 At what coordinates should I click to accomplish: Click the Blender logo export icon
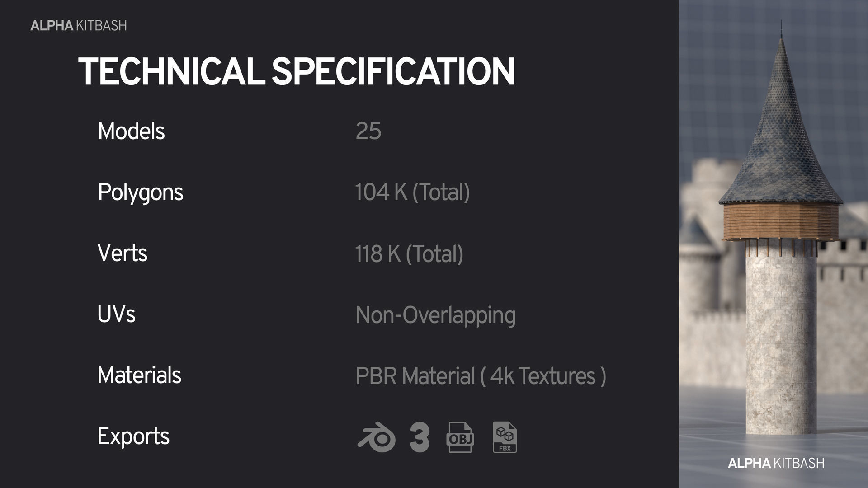coord(376,437)
